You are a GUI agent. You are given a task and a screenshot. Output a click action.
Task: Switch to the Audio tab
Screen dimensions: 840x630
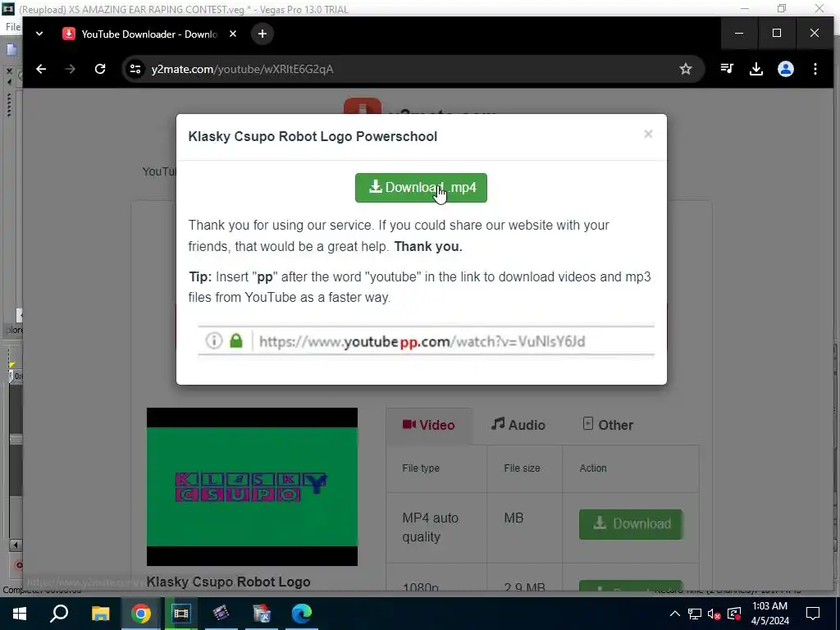pos(518,425)
